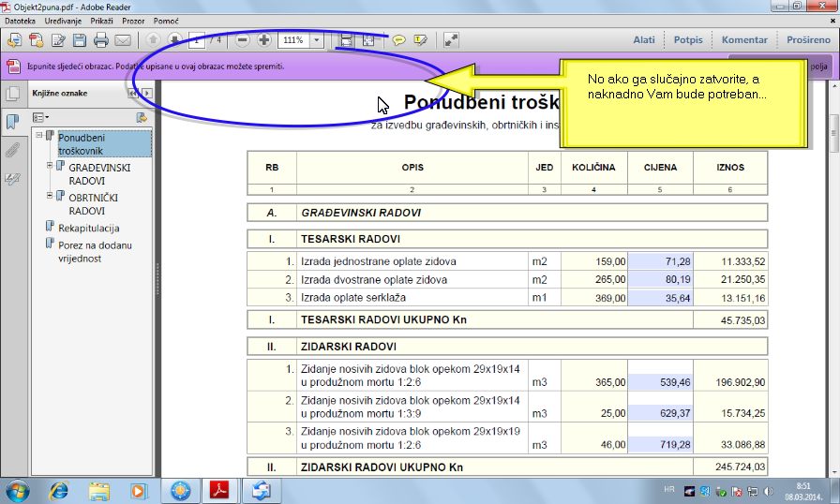Open the Prozor menu
840x504 pixels.
click(133, 21)
